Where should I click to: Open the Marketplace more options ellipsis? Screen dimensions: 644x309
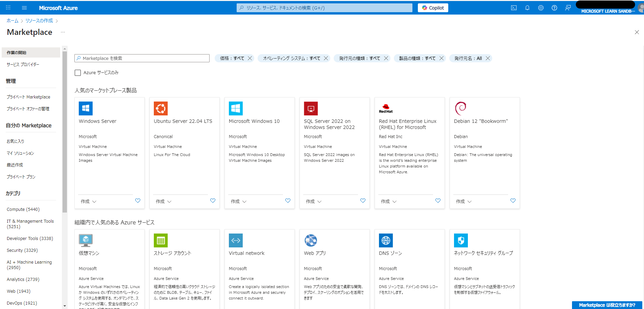pyautogui.click(x=63, y=32)
